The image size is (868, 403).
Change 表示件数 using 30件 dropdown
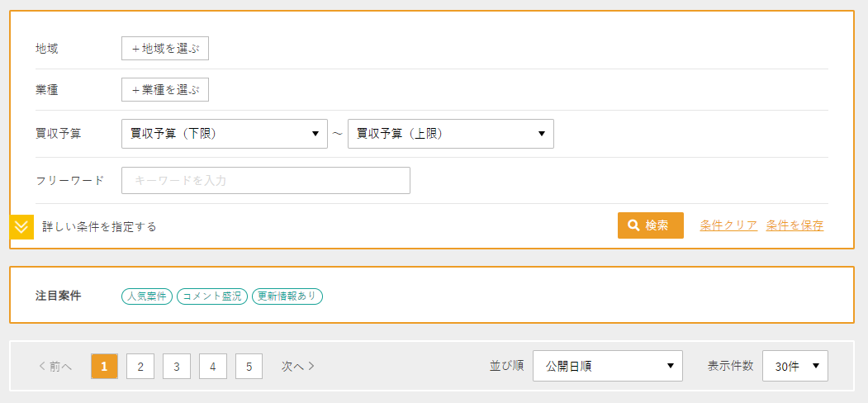(794, 366)
